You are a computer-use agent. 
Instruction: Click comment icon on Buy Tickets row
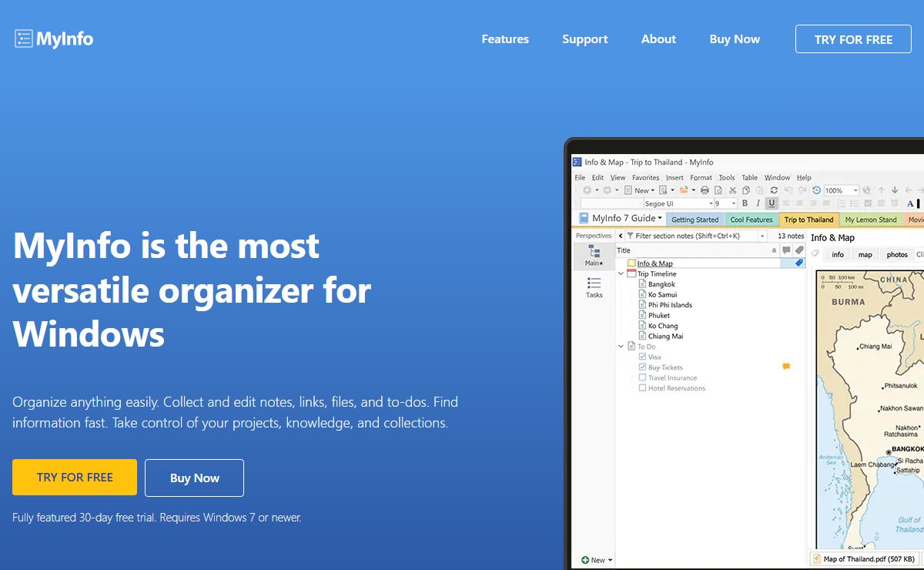pos(786,367)
